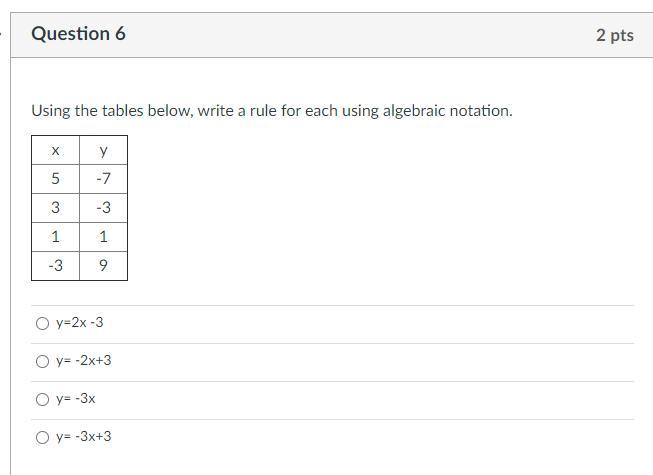Click the y column header cell
This screenshot has height=475, width=653.
(x=103, y=150)
